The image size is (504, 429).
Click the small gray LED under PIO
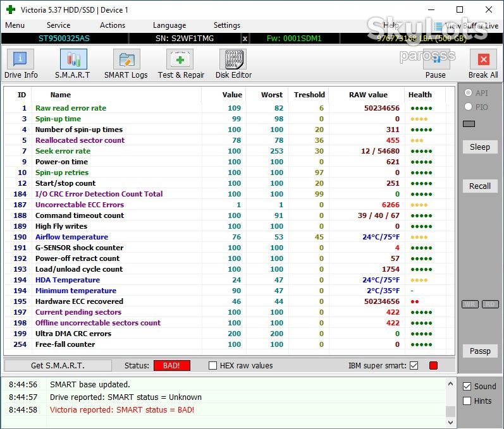pyautogui.click(x=469, y=124)
